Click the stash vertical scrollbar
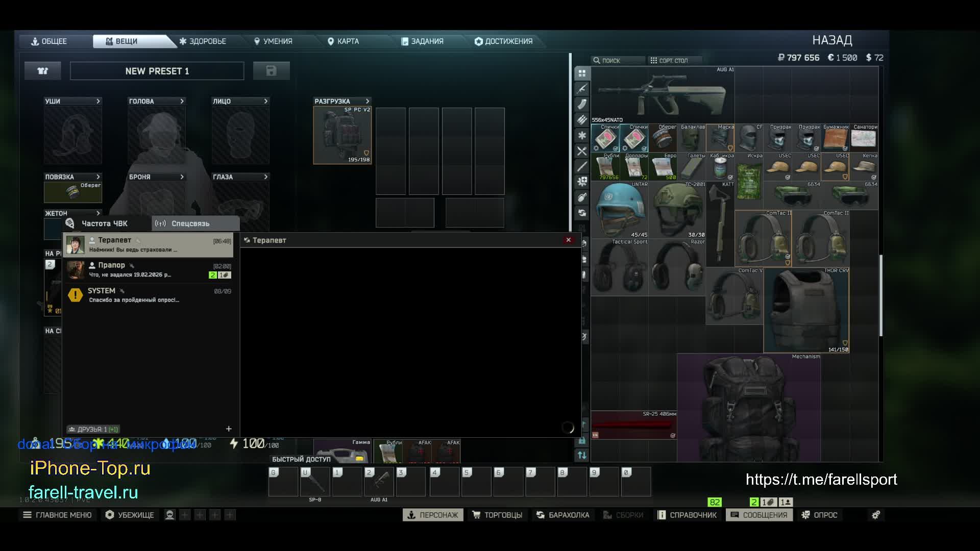 pos(880,296)
